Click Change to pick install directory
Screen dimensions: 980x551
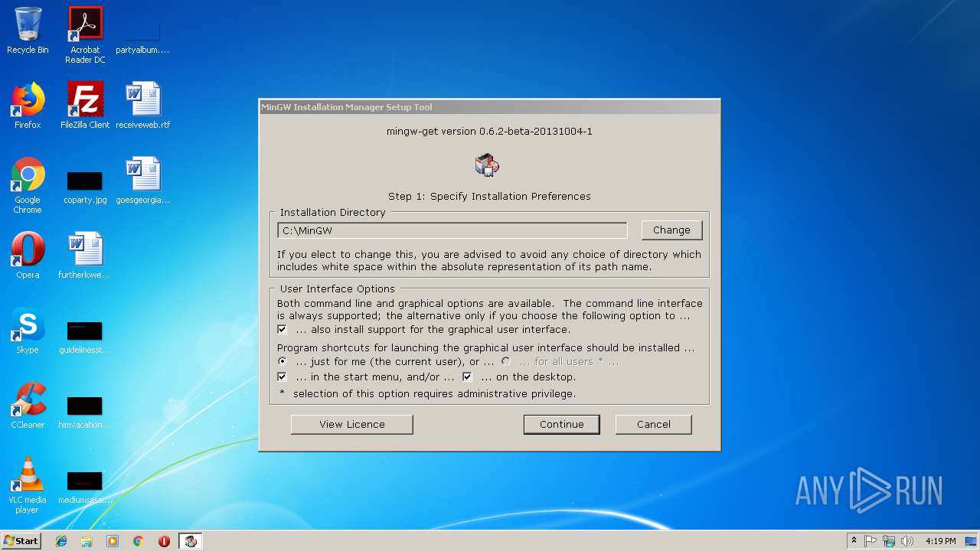coord(671,230)
